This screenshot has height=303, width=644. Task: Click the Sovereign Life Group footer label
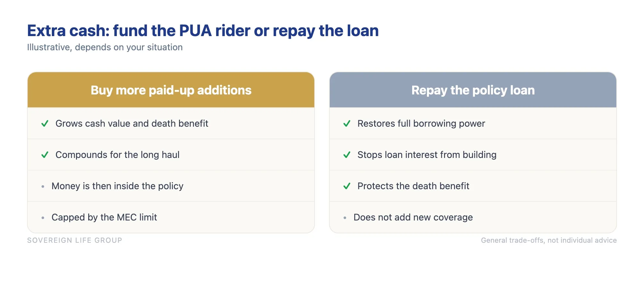[x=75, y=240]
